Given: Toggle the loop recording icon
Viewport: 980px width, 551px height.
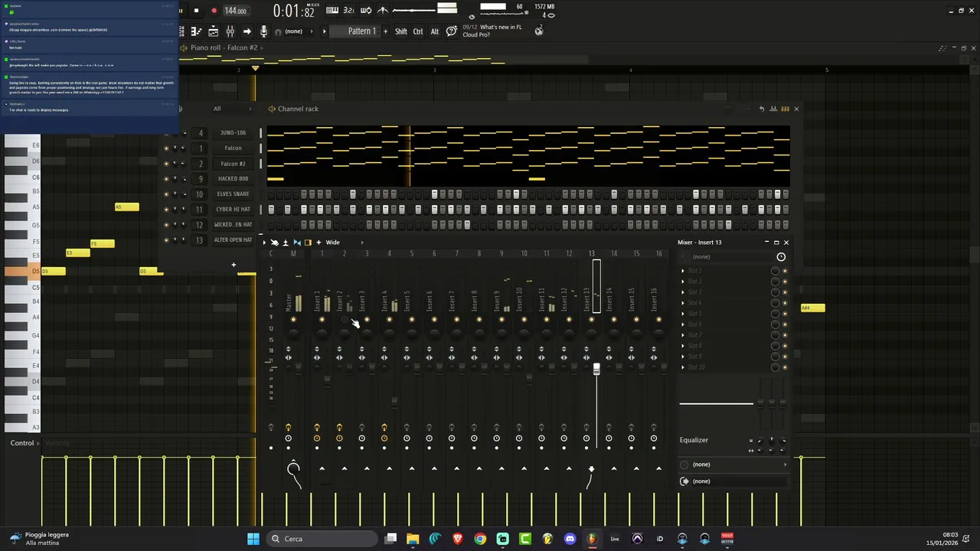Looking at the screenshot, I should click(x=366, y=10).
